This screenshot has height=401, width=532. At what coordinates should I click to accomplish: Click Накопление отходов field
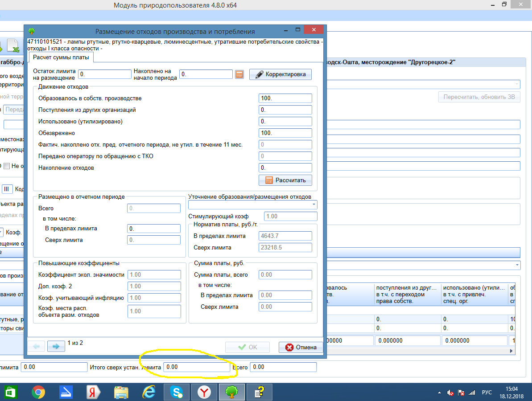click(285, 168)
